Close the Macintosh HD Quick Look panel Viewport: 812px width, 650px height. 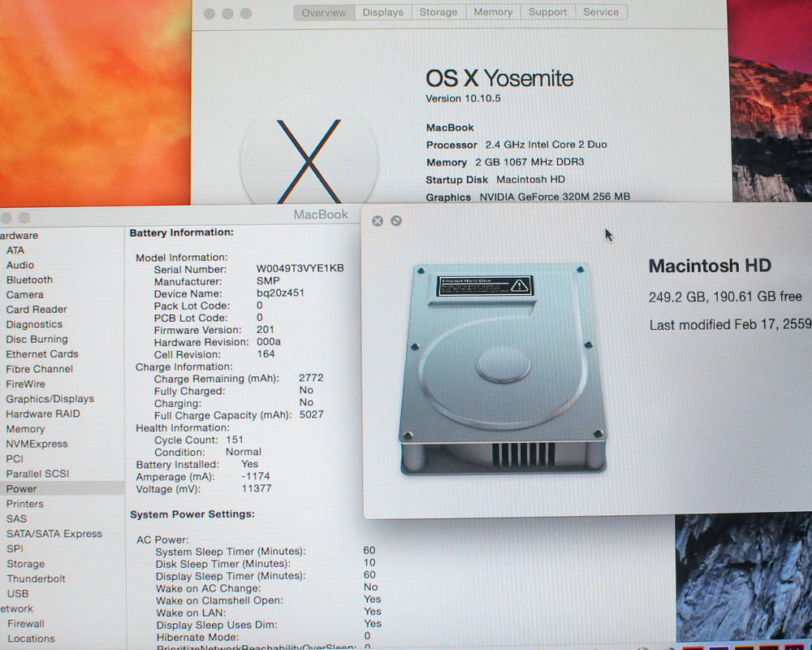[x=378, y=221]
